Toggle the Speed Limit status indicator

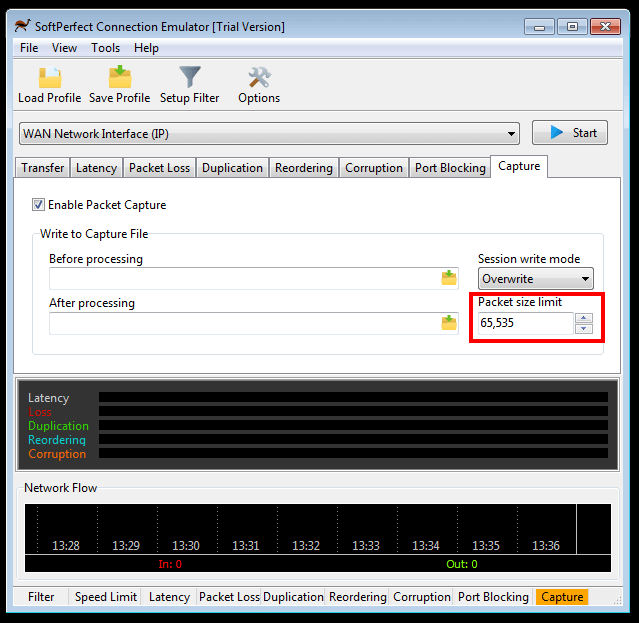106,597
